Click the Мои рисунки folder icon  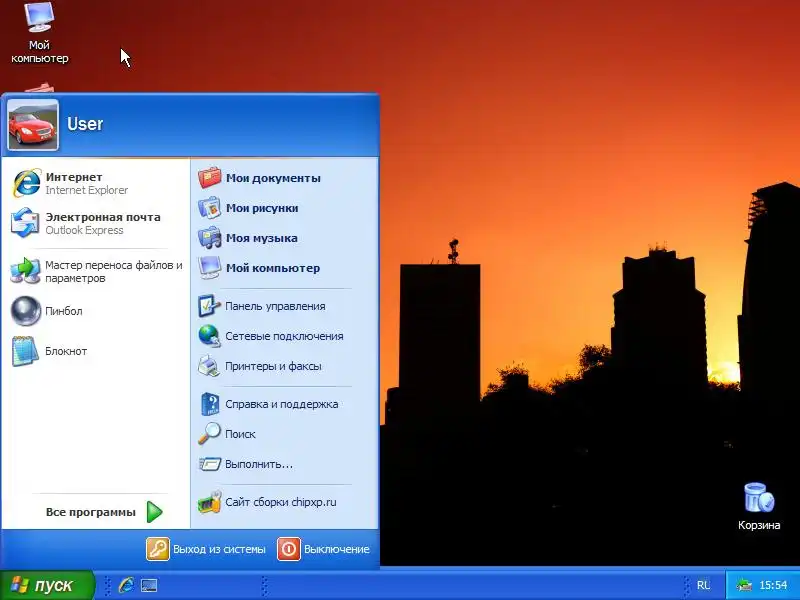pyautogui.click(x=209, y=208)
